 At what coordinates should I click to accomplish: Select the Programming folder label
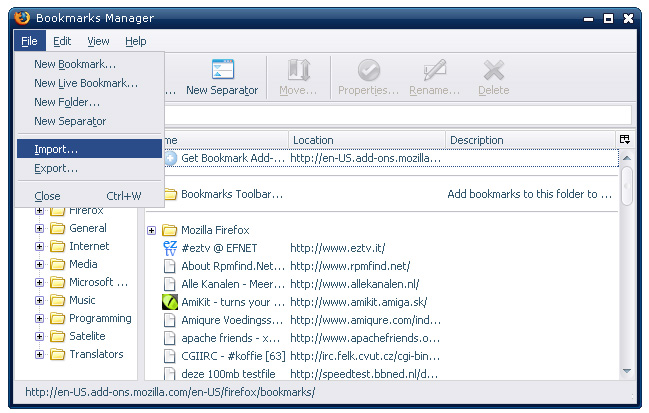click(100, 318)
